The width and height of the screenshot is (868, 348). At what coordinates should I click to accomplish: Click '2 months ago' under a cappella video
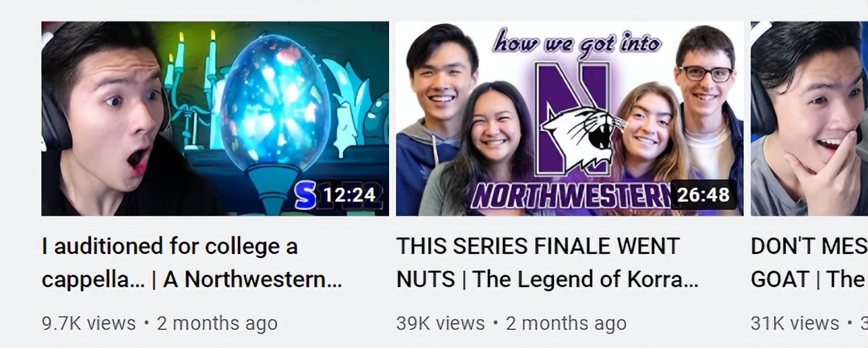(217, 323)
